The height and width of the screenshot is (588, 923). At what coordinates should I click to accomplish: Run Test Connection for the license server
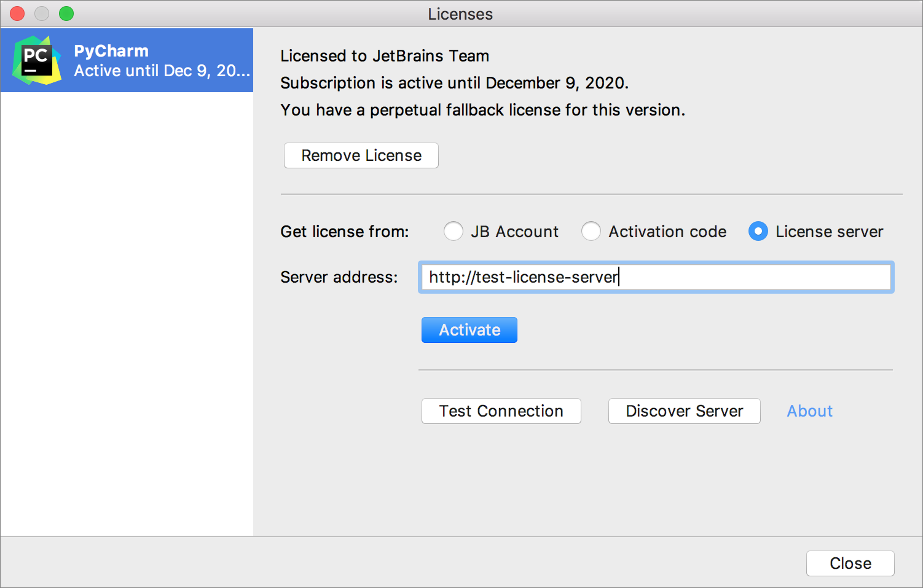coord(501,411)
